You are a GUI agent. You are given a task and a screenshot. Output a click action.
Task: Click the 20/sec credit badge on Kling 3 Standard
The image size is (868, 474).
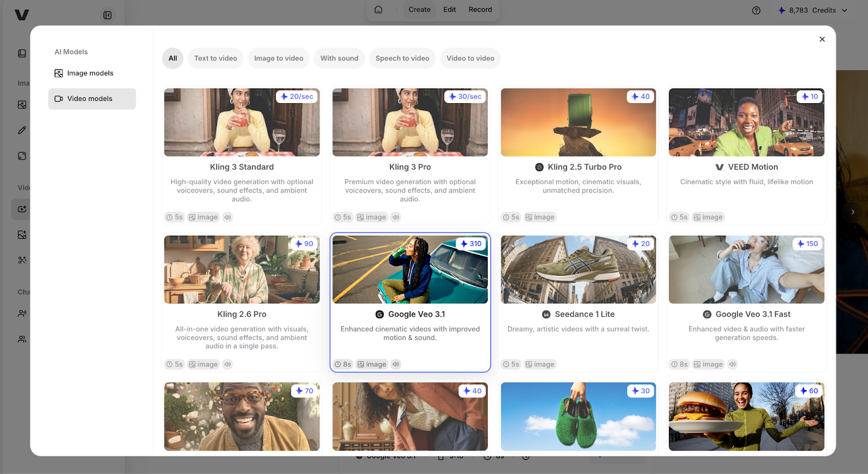click(x=297, y=97)
